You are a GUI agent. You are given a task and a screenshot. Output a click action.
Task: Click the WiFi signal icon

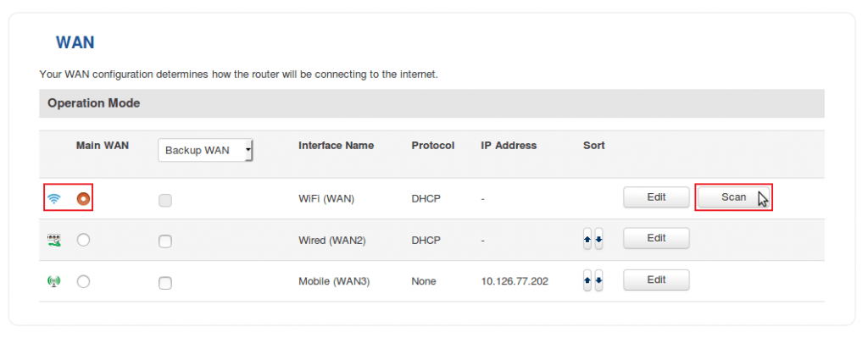(x=53, y=198)
